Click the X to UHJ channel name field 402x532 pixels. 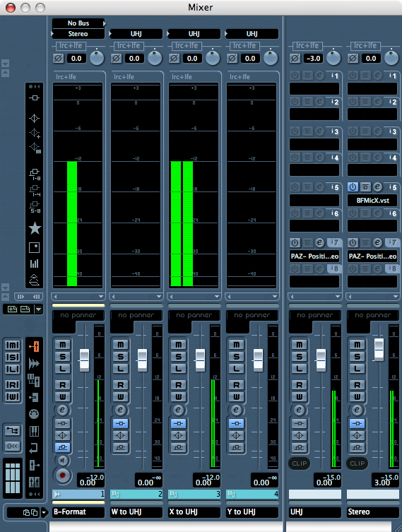coord(194,512)
